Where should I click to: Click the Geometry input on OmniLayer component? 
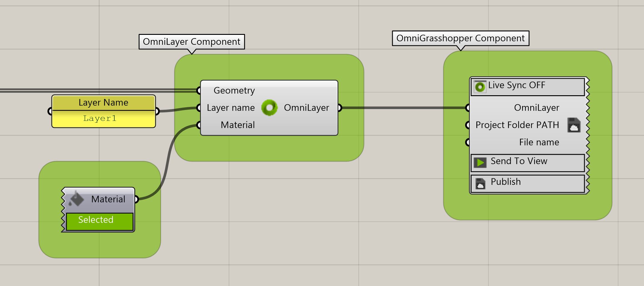click(x=234, y=90)
